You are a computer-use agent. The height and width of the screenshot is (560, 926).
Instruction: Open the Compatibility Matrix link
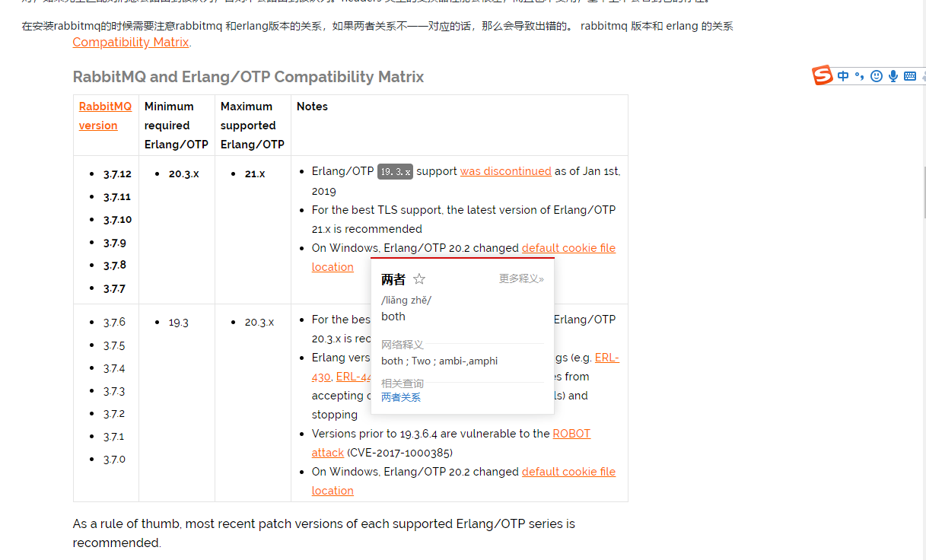pyautogui.click(x=130, y=43)
